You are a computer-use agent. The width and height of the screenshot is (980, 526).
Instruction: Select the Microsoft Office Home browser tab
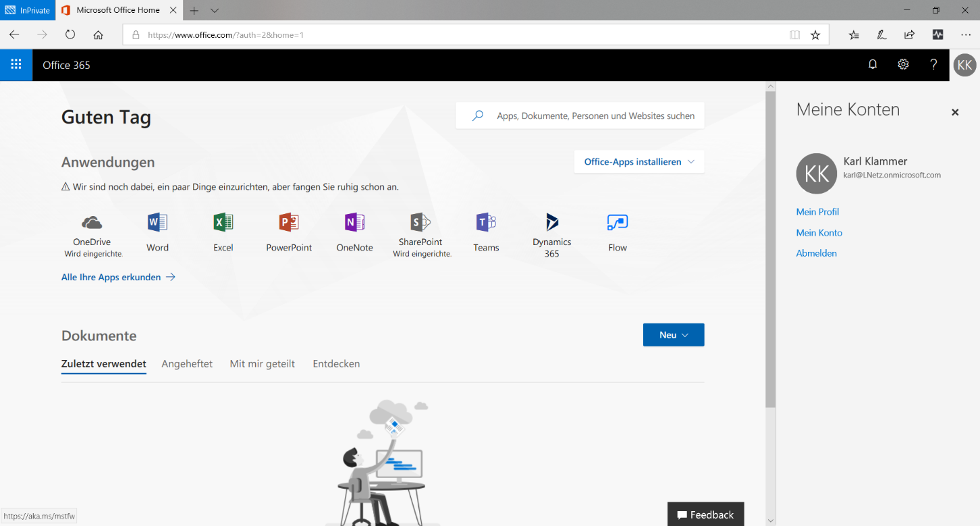(118, 10)
